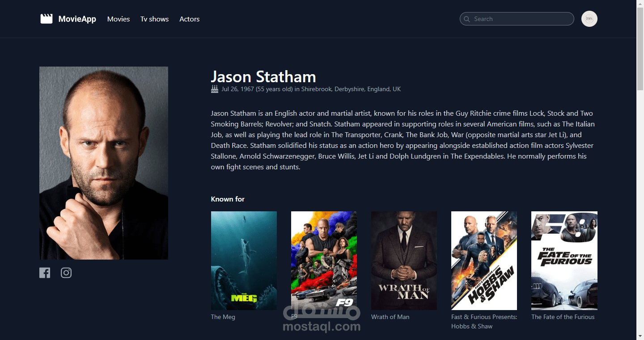Open the user profile avatar
Image resolution: width=644 pixels, height=340 pixels.
coord(589,19)
